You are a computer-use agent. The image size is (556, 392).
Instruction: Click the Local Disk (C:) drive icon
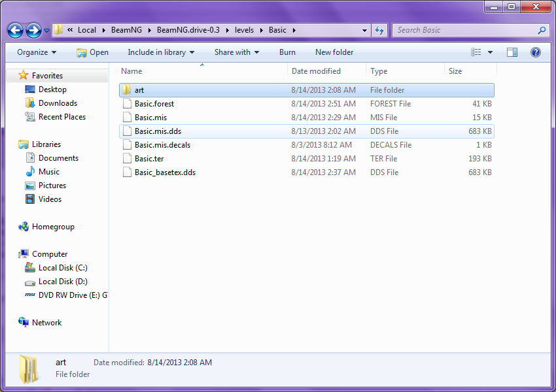coord(30,267)
